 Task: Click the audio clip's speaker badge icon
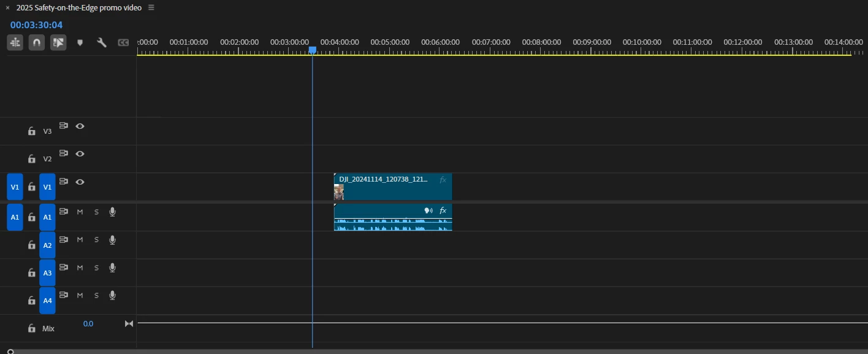(428, 210)
